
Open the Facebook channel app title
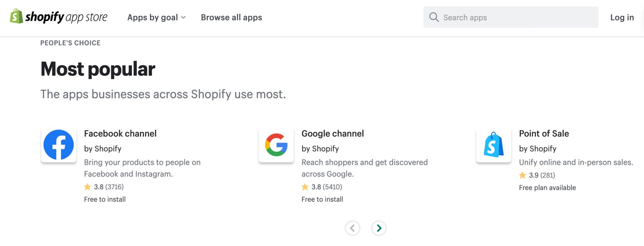[120, 134]
